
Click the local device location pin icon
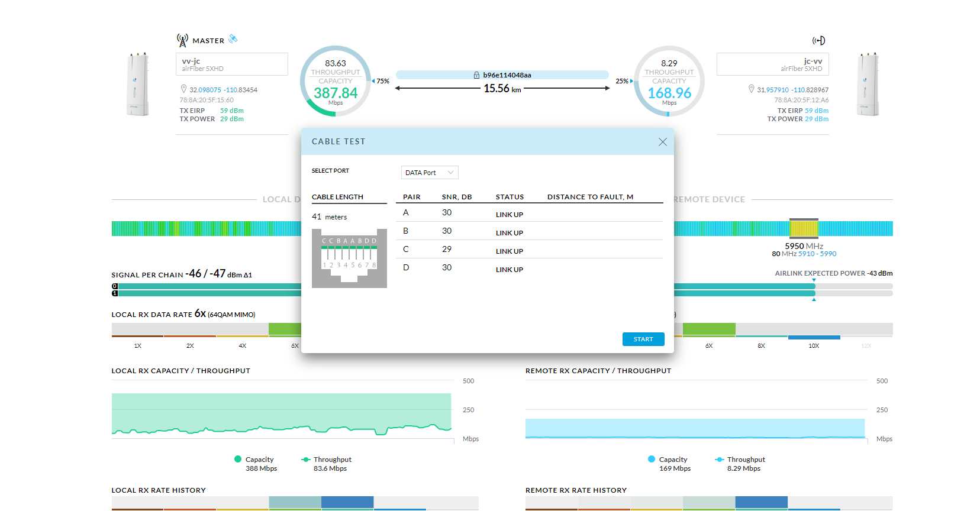click(183, 89)
